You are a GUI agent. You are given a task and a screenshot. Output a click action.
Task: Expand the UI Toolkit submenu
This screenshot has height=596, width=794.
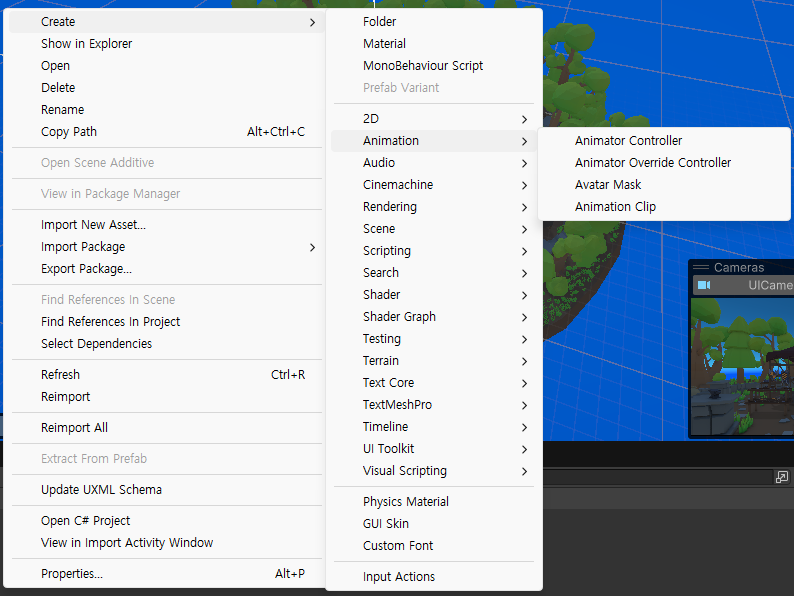point(434,449)
